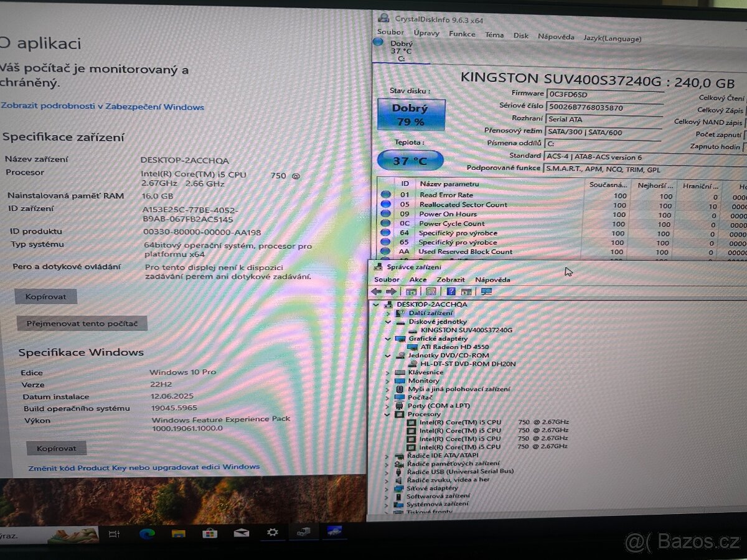Screen dimensions: 747x560
Task: Collapse Diskové jednotky tree node
Action: pos(387,322)
